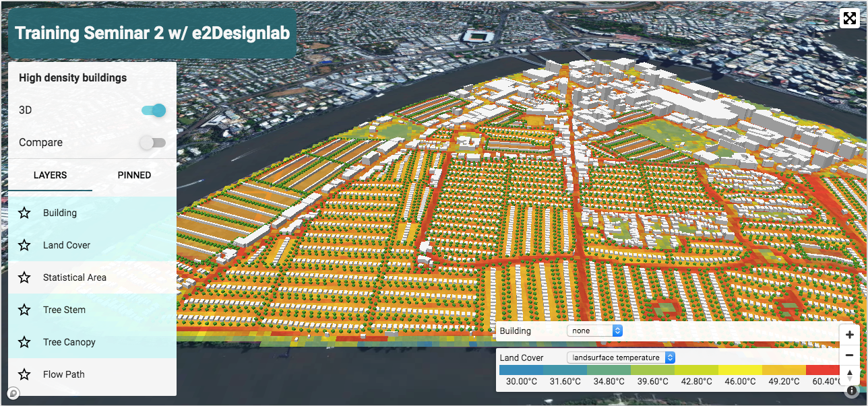Viewport: 868px width, 406px height.
Task: Switch to the PINNED tab
Action: click(x=134, y=175)
